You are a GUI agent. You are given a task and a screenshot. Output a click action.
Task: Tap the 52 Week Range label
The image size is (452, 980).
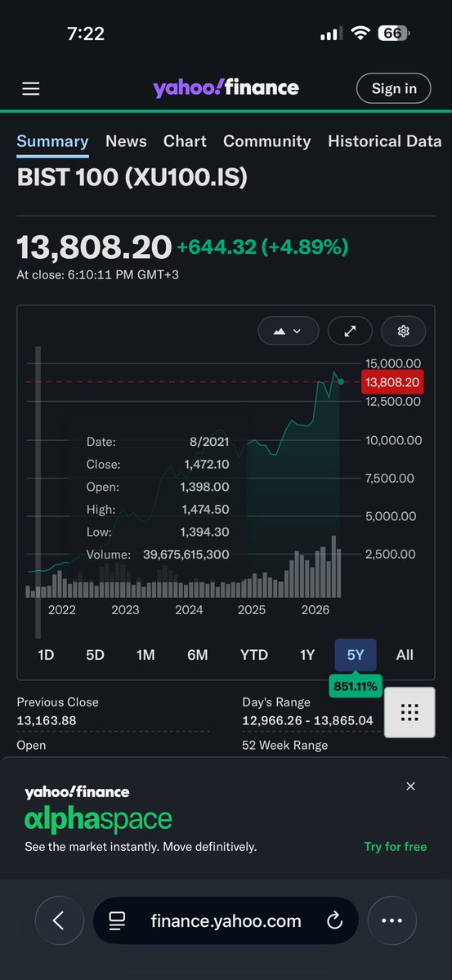pos(284,745)
